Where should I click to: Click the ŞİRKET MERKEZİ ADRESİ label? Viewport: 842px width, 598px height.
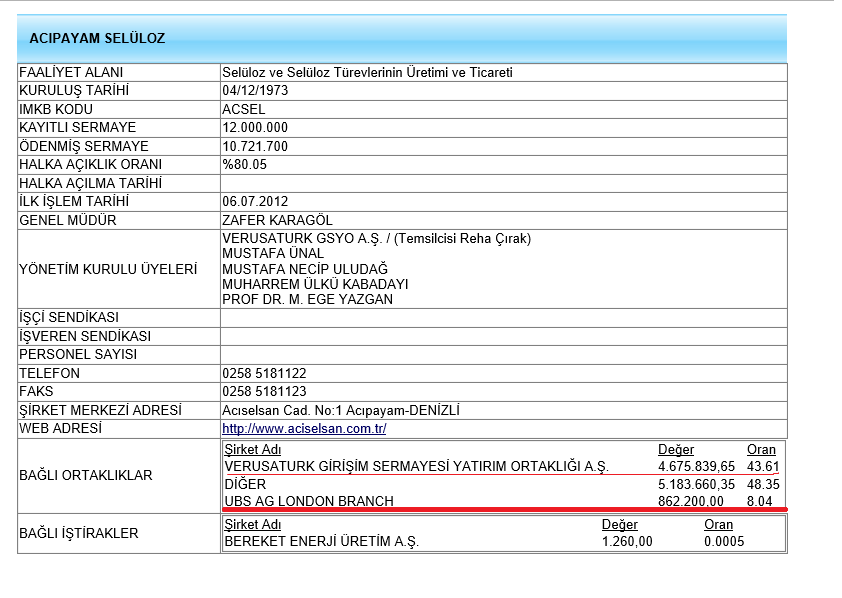click(100, 411)
